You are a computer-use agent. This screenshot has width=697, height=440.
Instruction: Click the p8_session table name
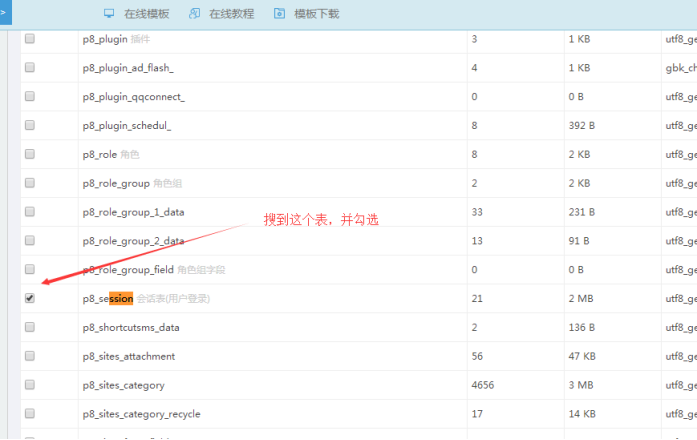click(108, 299)
